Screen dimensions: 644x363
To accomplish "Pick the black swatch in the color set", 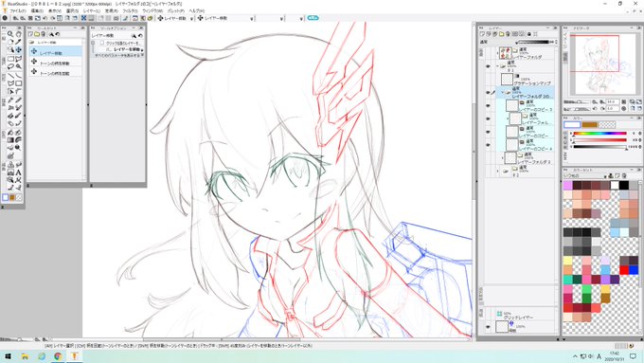I will [623, 186].
